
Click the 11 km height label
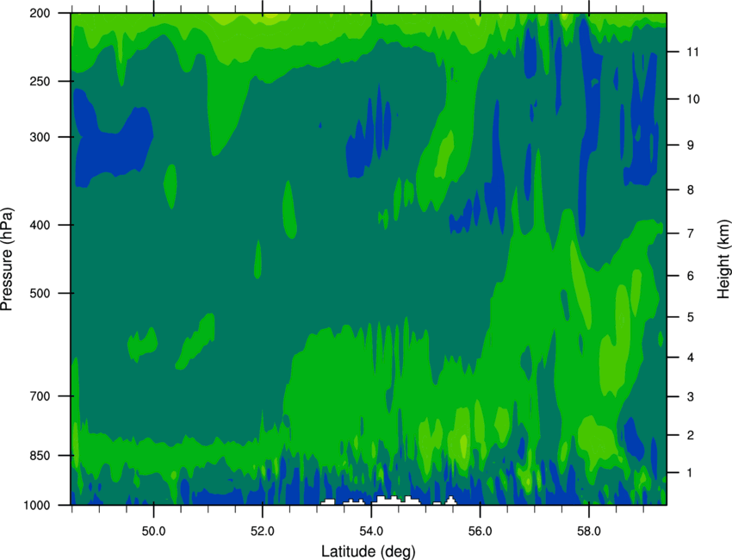point(692,52)
